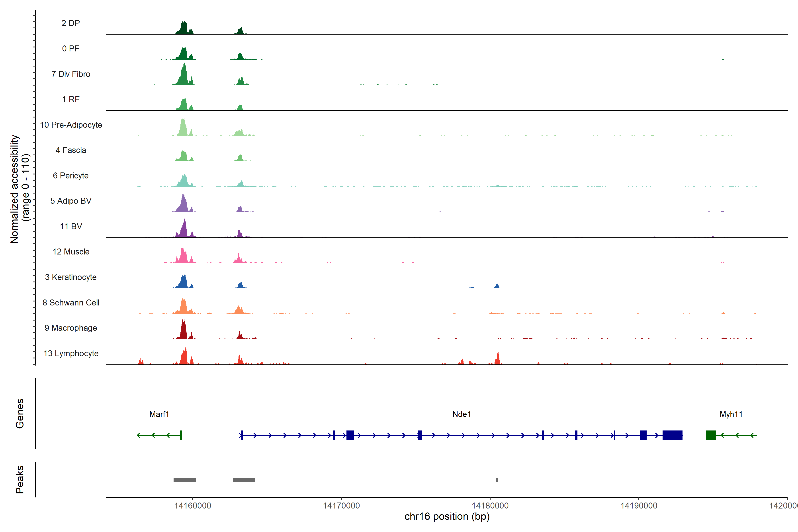Select the 10 Pre-Adipocyte track label
This screenshot has height=532, width=798.
(x=71, y=125)
